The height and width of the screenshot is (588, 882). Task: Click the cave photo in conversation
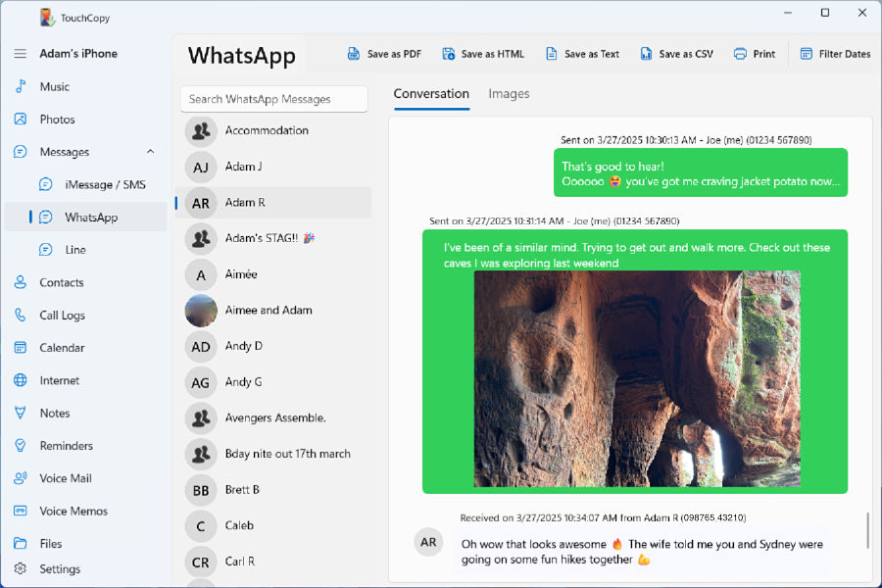[x=637, y=379]
